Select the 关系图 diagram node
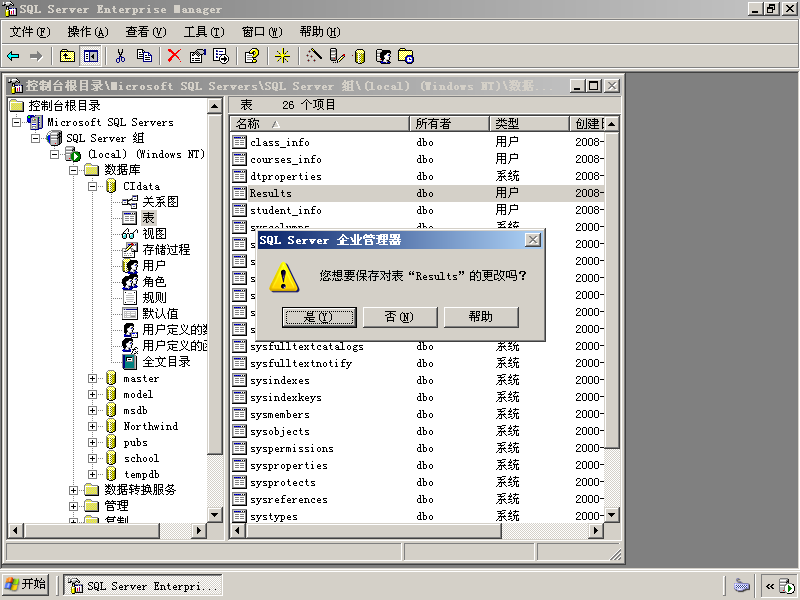 click(160, 202)
